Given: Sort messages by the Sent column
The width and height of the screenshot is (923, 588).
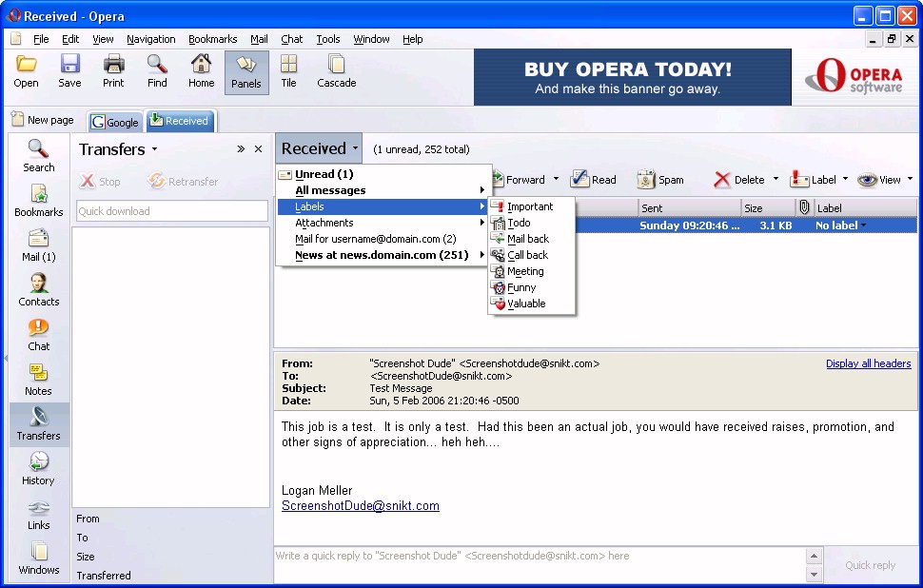Looking at the screenshot, I should tap(689, 207).
